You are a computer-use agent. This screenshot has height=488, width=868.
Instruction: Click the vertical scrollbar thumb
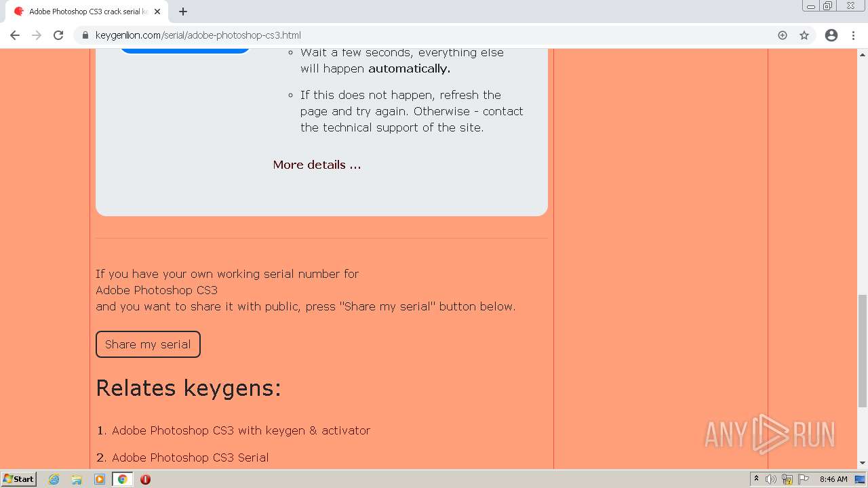pyautogui.click(x=863, y=350)
